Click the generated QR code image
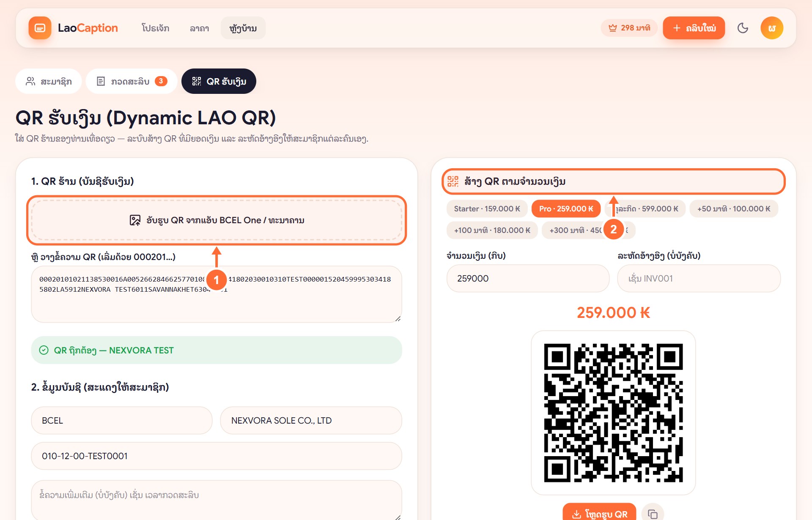 point(613,413)
